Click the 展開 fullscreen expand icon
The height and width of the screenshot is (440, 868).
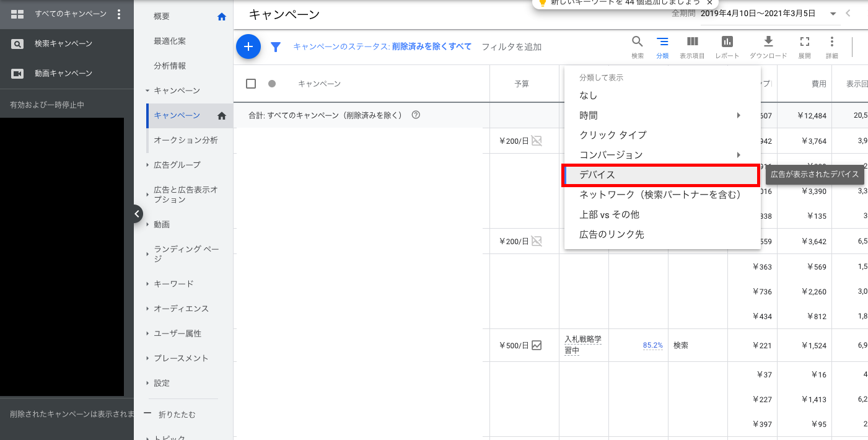804,42
